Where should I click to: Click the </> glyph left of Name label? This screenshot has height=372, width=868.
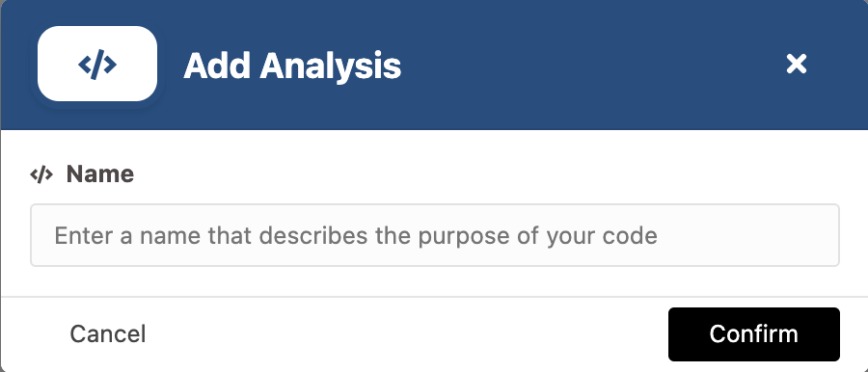pyautogui.click(x=41, y=175)
